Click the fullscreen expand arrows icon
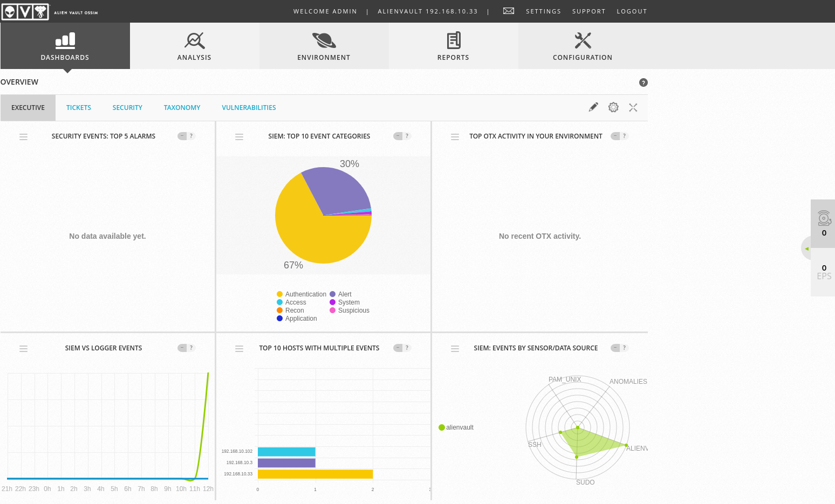 pos(633,107)
